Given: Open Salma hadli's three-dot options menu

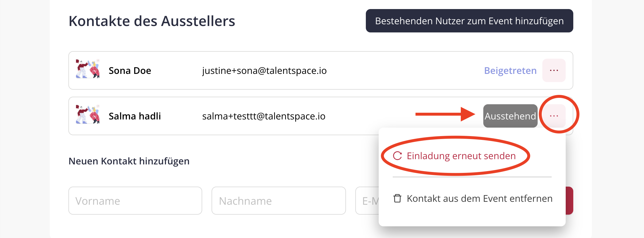Looking at the screenshot, I should point(554,116).
